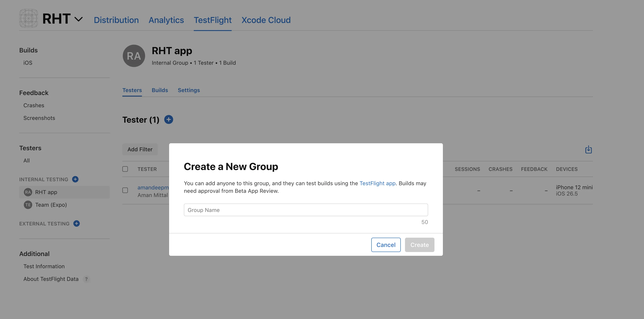
Task: Click the RHT app icon in header
Action: click(28, 18)
